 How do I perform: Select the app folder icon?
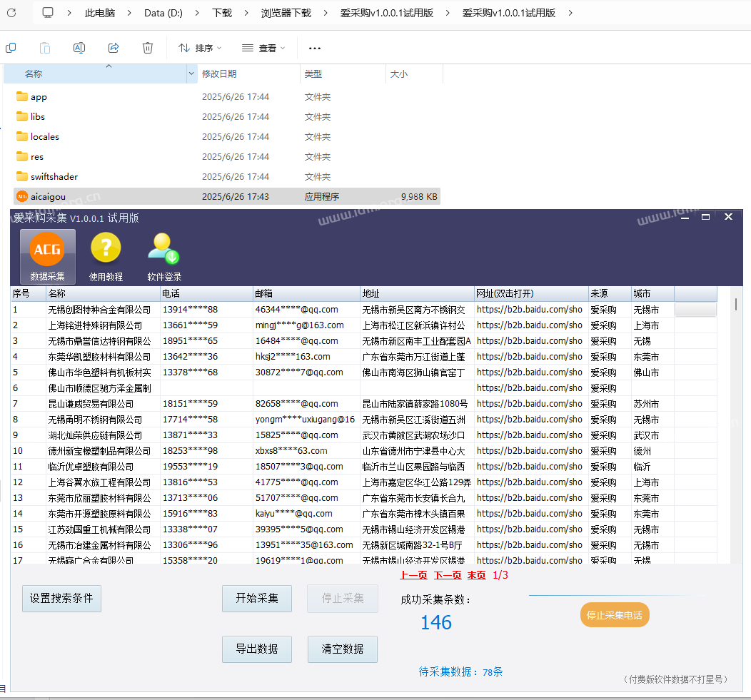pyautogui.click(x=22, y=96)
